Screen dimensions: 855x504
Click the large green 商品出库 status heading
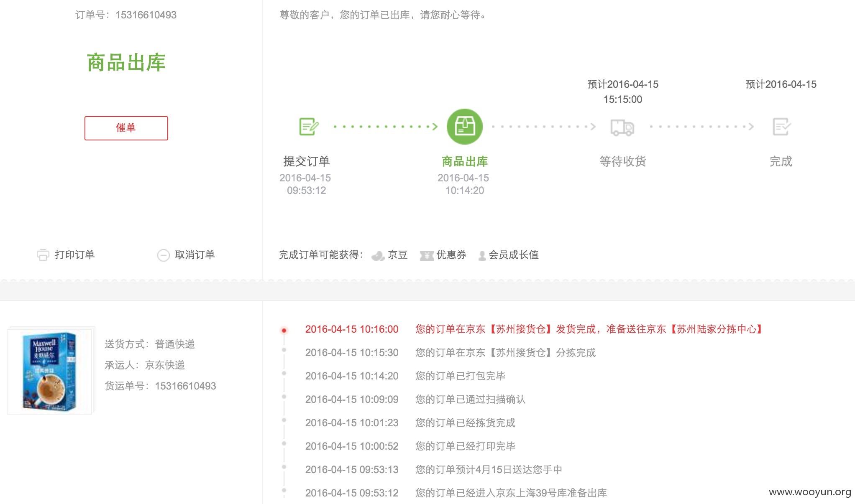[126, 63]
